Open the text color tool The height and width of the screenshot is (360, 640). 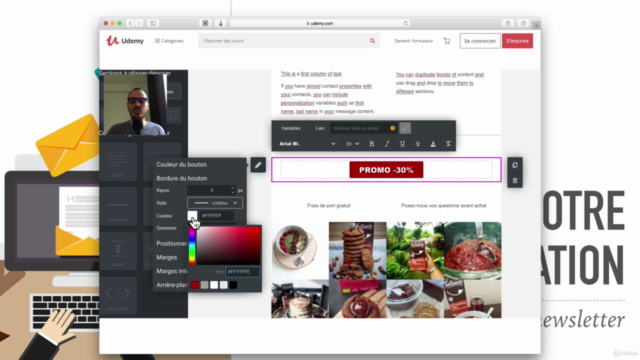click(x=433, y=144)
